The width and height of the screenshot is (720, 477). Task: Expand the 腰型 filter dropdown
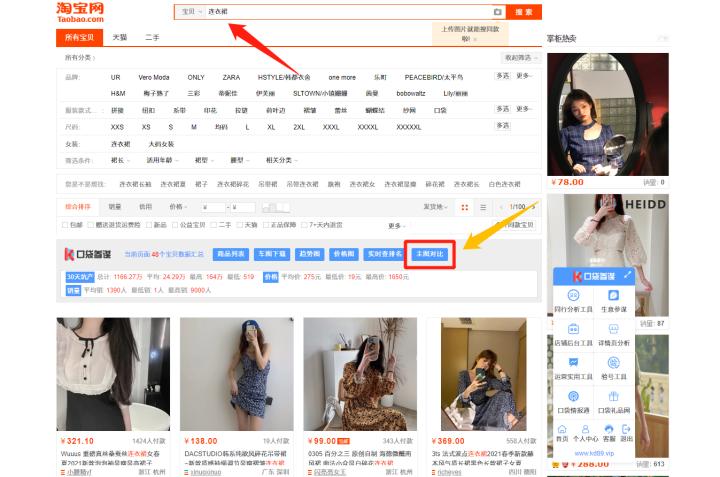[x=240, y=160]
